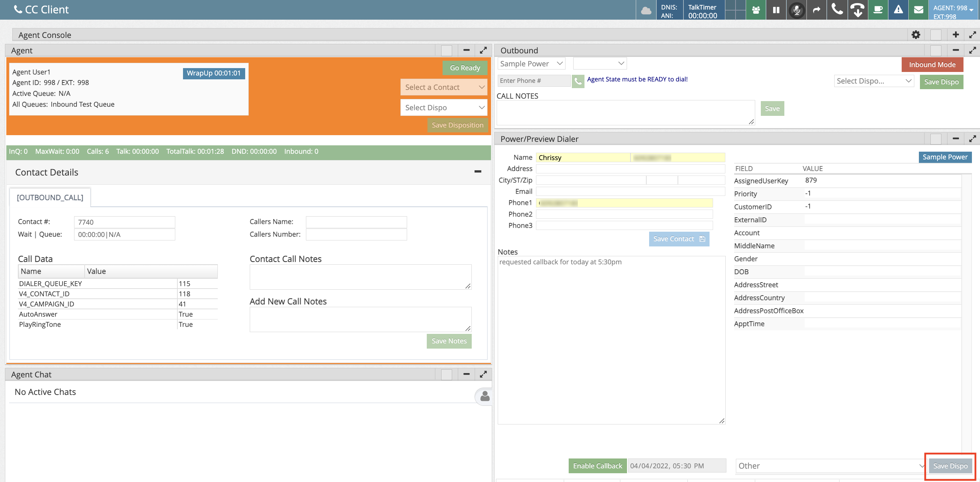
Task: Click the Save Contact button
Action: tap(679, 239)
